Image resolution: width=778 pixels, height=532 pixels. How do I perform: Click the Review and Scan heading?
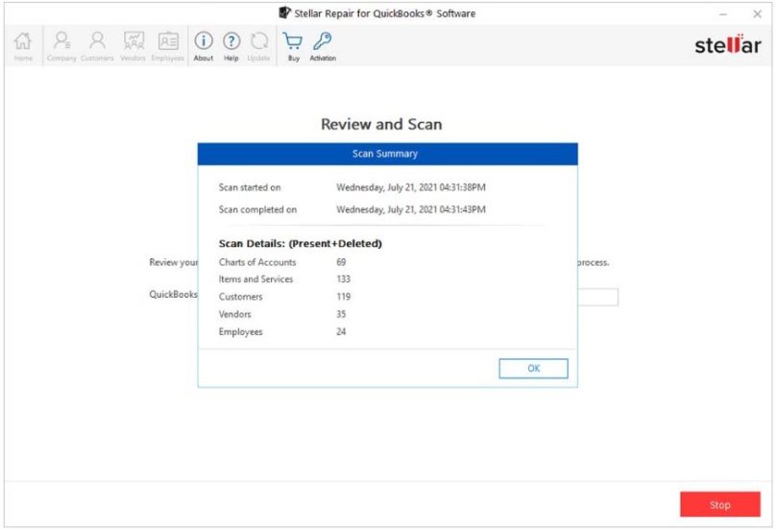(x=381, y=124)
